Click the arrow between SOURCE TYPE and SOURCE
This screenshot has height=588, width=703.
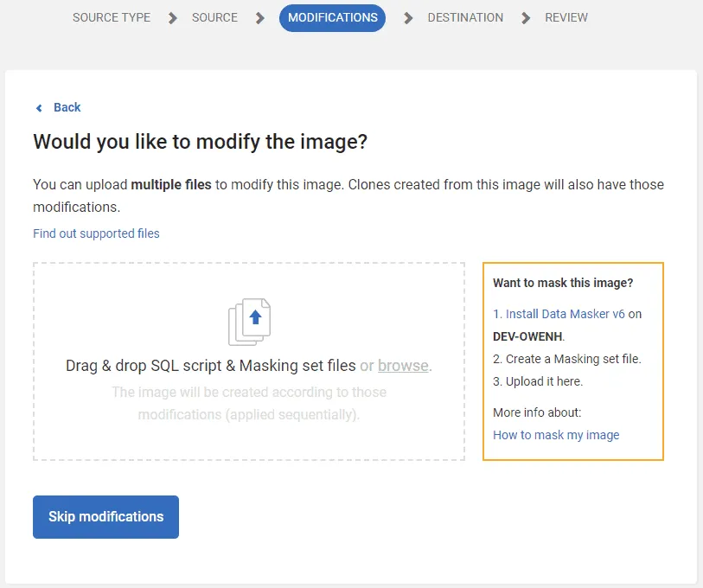(173, 18)
